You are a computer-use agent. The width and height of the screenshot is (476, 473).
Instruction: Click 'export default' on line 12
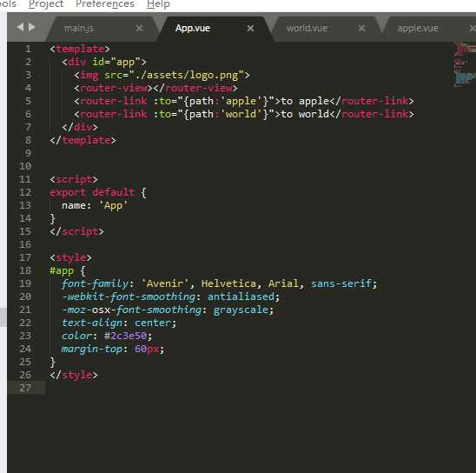(92, 192)
